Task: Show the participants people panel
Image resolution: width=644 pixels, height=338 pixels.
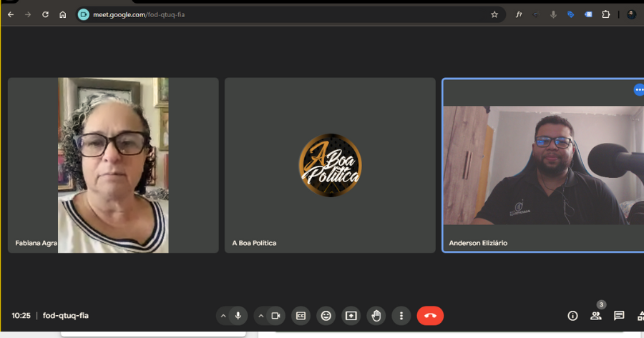Action: (595, 316)
